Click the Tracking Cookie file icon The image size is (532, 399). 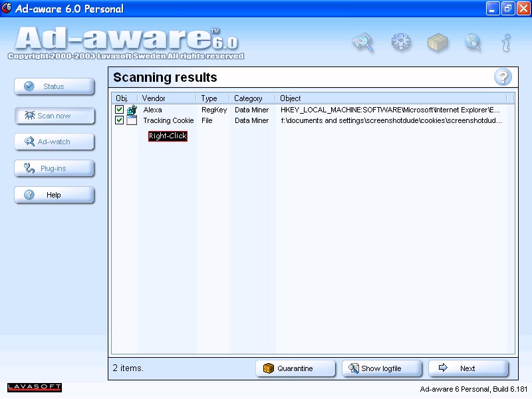point(132,120)
